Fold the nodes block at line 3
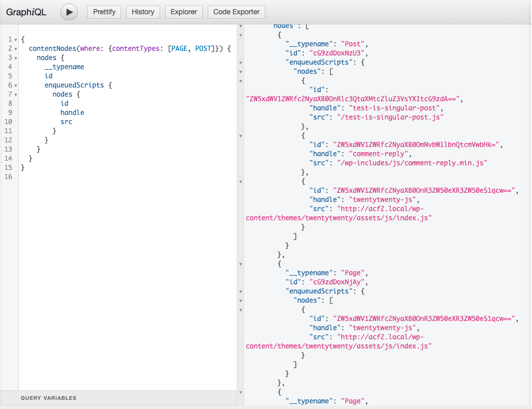The height and width of the screenshot is (409, 532). tap(16, 58)
